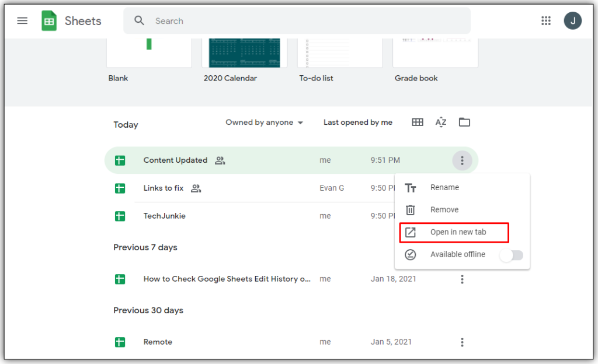Screen dimensions: 598x364
Task: Toggle Available offline in the context menu
Action: tap(512, 255)
